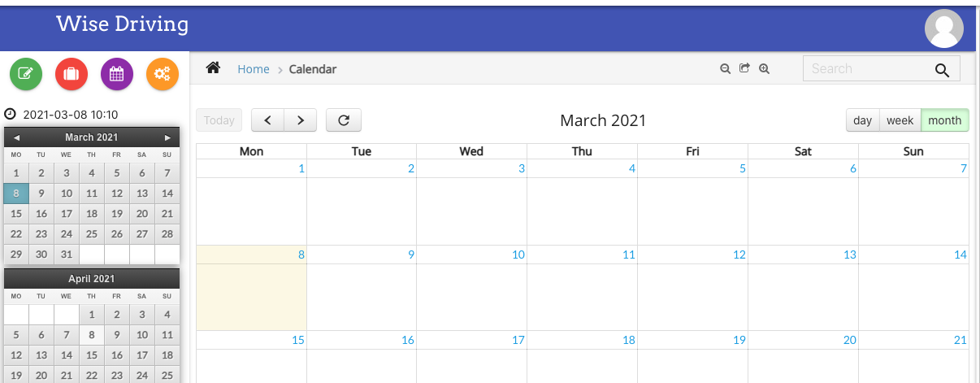Open the orange settings gears icon
This screenshot has height=383, width=980.
(163, 74)
